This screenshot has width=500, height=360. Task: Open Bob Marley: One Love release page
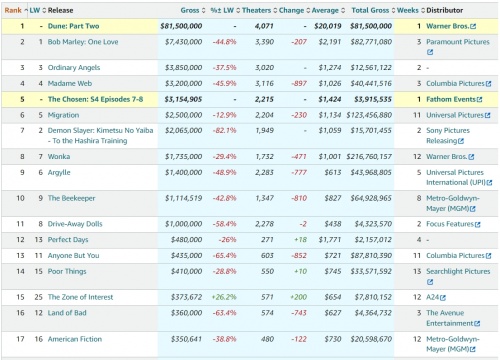pos(83,42)
